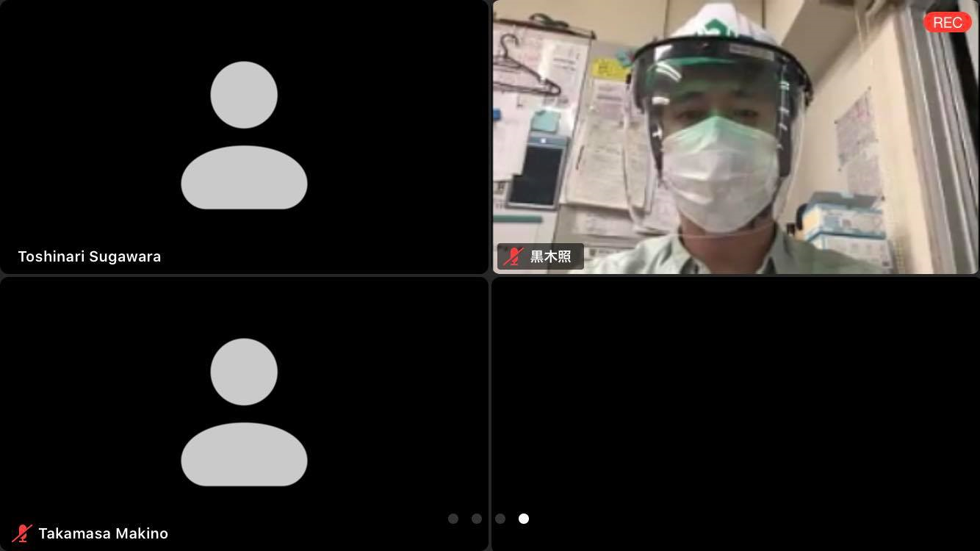Click Takamasa Makino's muted microphone icon
The width and height of the screenshot is (980, 551).
point(22,533)
